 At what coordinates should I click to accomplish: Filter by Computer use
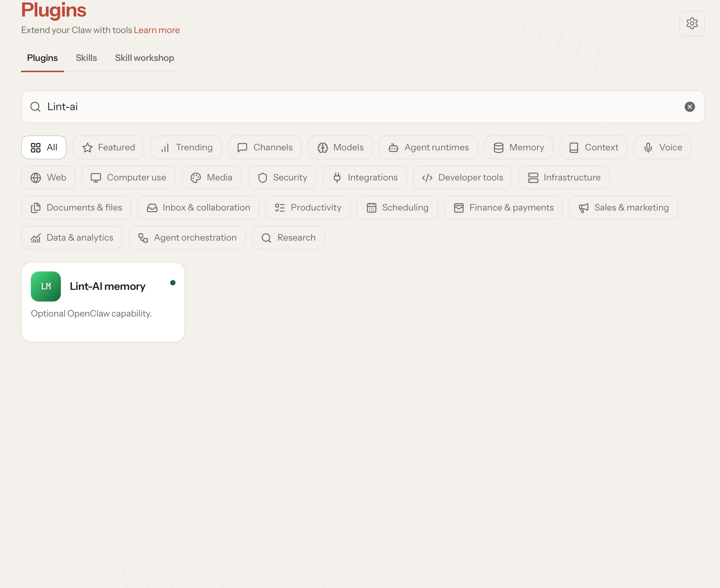coord(129,177)
